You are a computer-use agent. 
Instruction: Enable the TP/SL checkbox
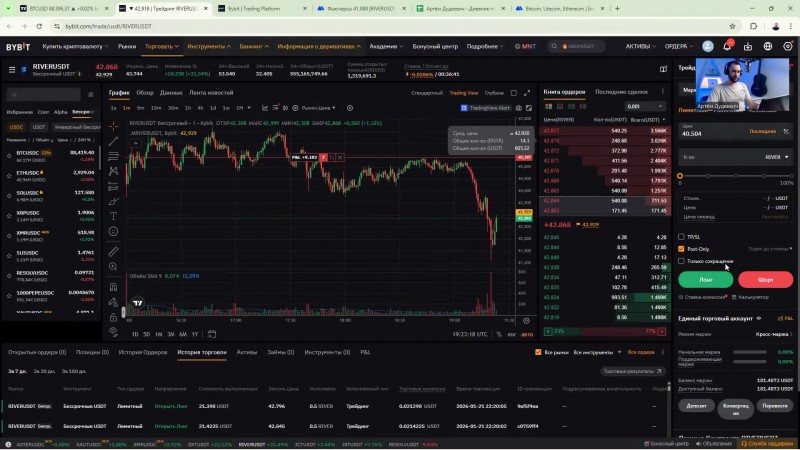tap(681, 237)
